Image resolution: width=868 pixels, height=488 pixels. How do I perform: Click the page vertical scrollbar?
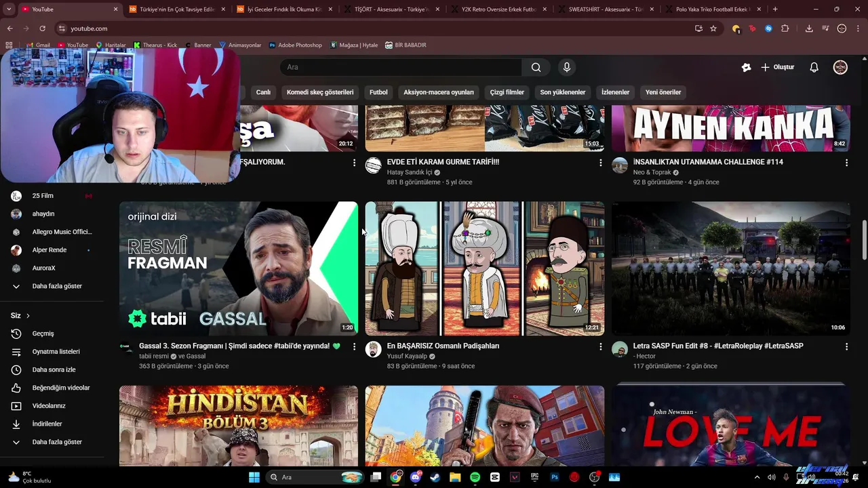tap(864, 239)
